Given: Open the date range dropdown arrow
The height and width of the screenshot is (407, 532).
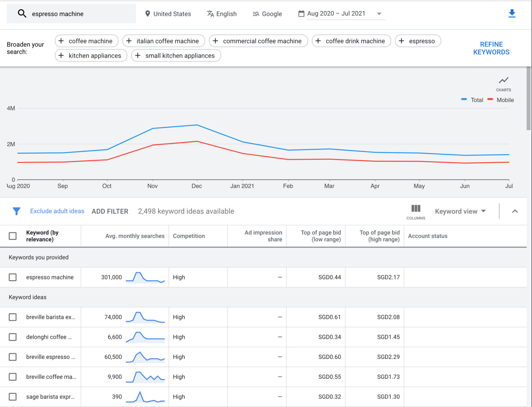Looking at the screenshot, I should pos(379,14).
